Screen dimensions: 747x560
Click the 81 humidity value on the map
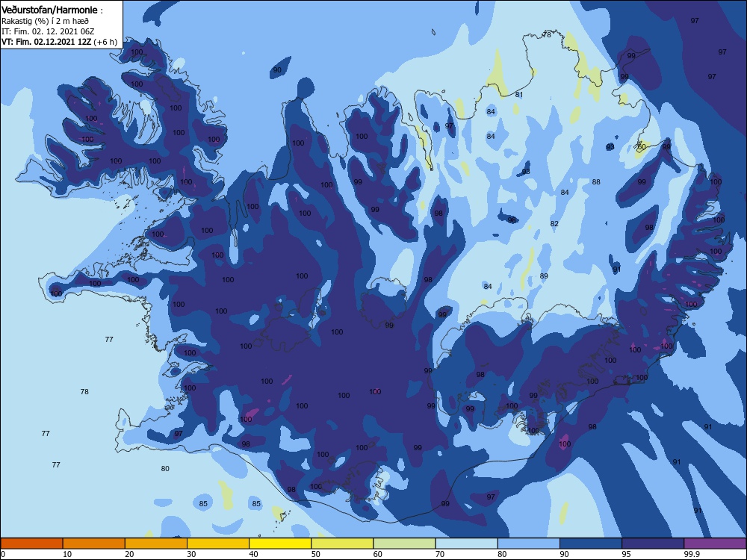[519, 95]
